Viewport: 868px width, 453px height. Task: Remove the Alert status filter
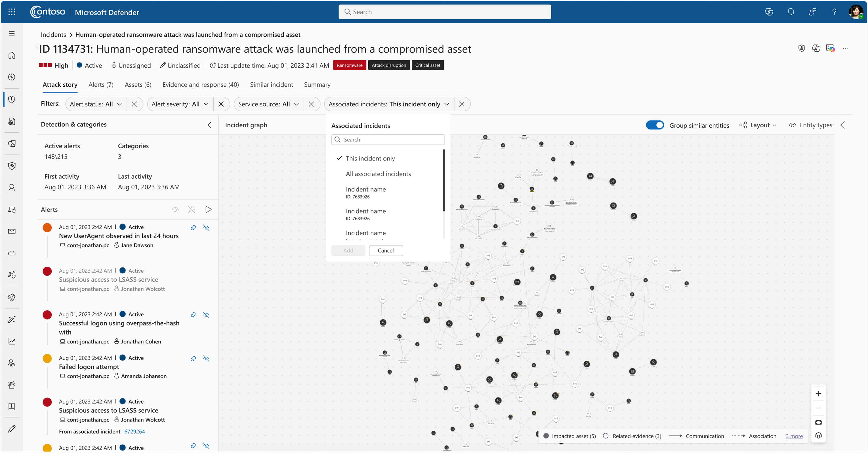point(134,104)
